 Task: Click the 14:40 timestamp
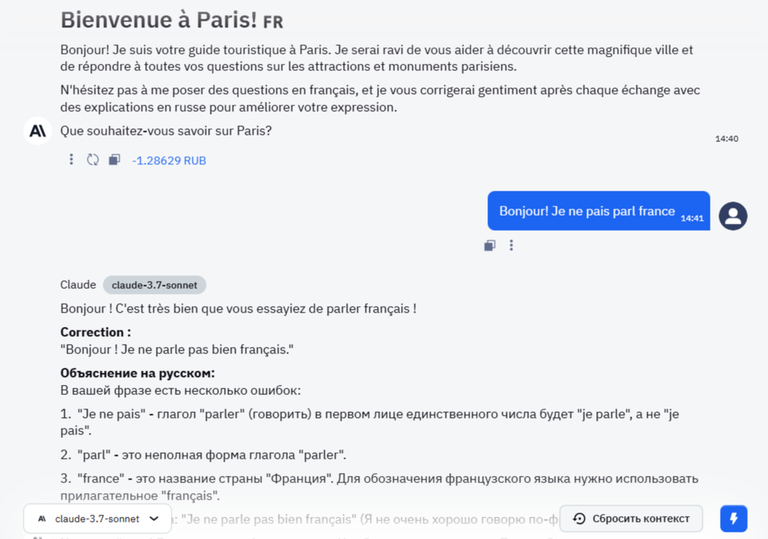coord(726,139)
